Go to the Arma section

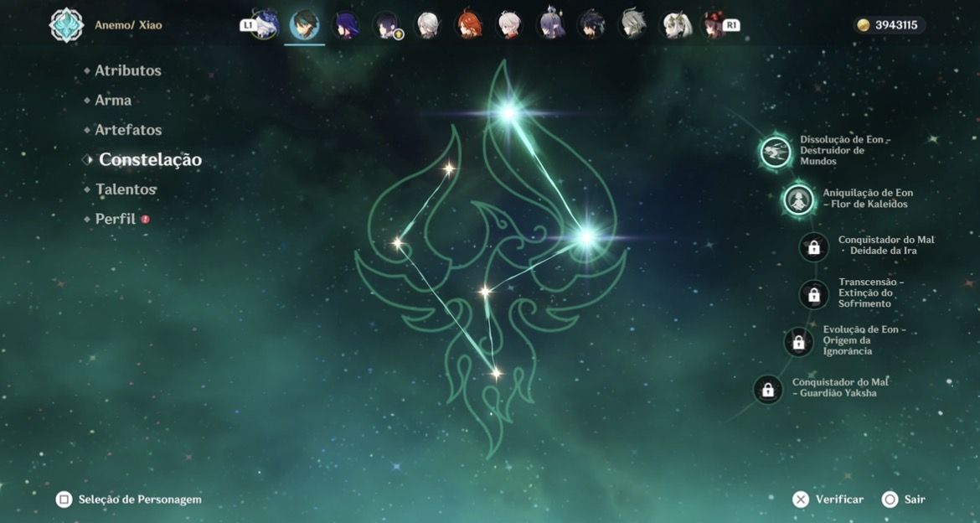(x=113, y=100)
